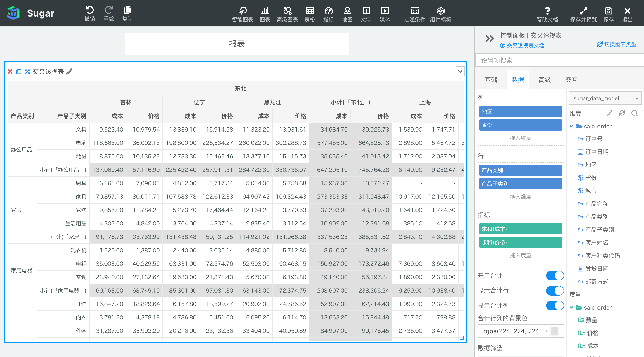Viewport: 644px width, 357px height.
Task: Collapse the sale_order dimension folder
Action: [x=571, y=126]
